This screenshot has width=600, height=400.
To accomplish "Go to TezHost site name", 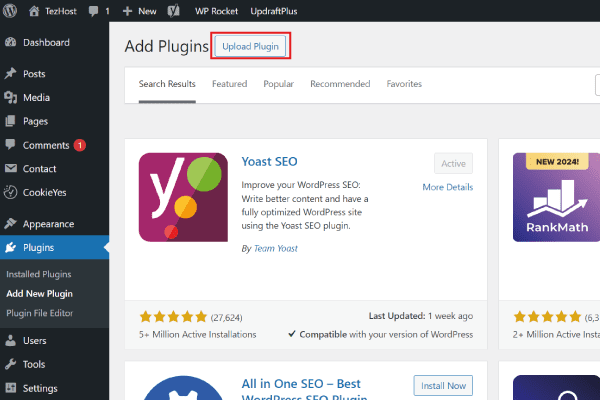I will coord(61,11).
